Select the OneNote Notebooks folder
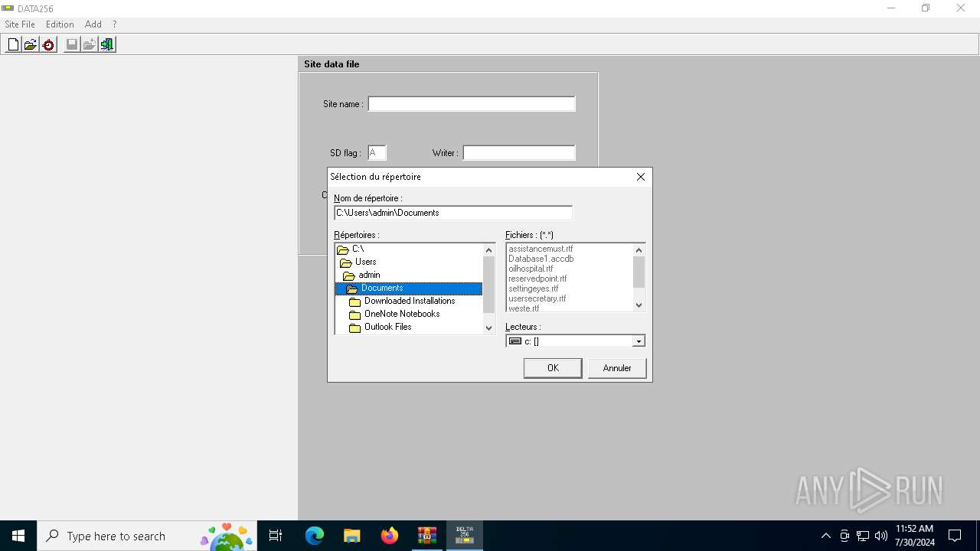 tap(409, 314)
